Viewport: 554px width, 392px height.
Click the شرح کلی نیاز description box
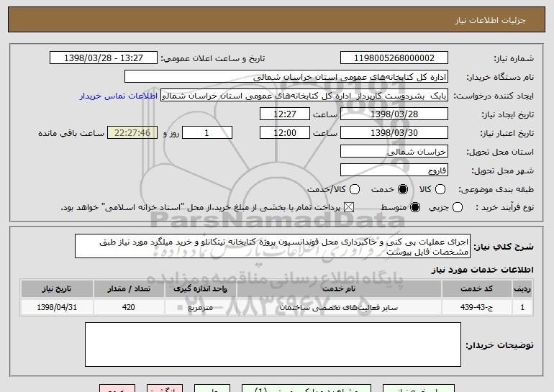pyautogui.click(x=273, y=246)
